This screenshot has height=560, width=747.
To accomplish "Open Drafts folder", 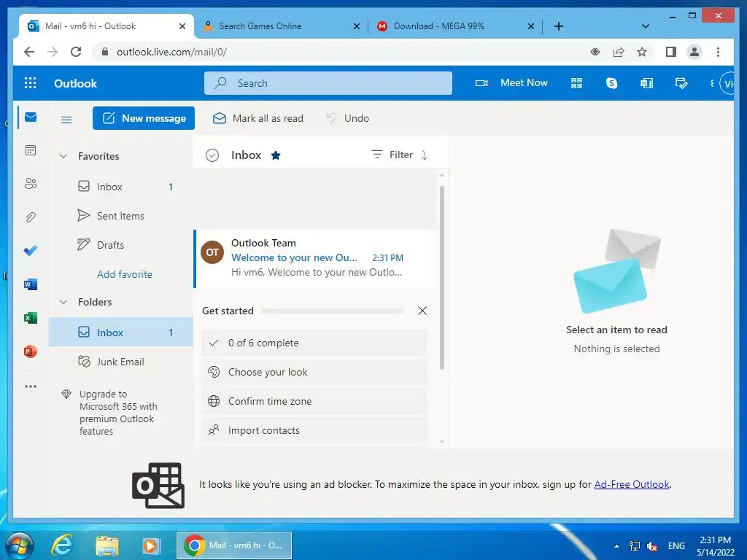I will pos(120,245).
